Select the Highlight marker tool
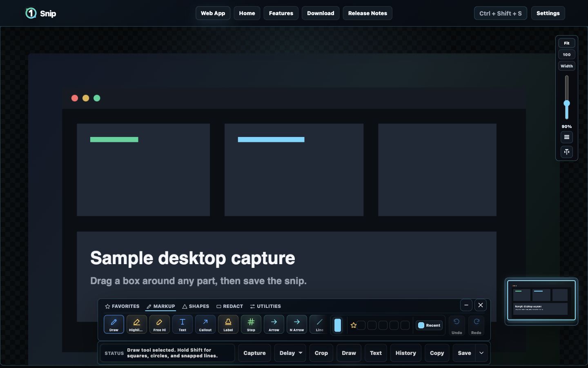Image resolution: width=588 pixels, height=368 pixels. [137, 324]
